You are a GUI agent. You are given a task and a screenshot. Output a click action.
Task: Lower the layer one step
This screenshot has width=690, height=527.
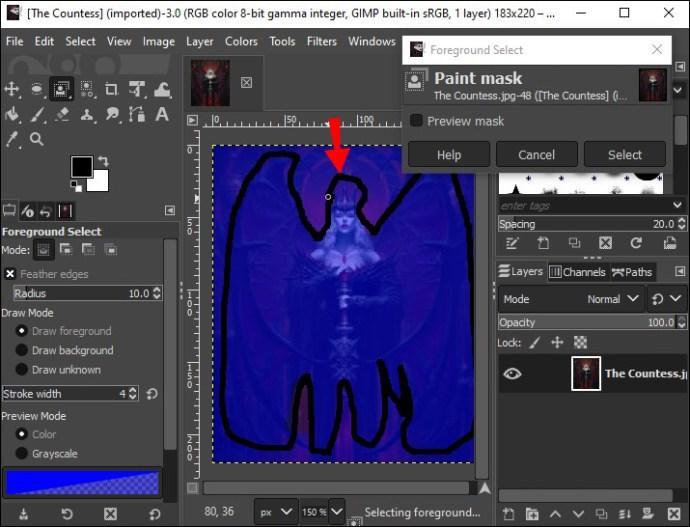click(x=578, y=513)
